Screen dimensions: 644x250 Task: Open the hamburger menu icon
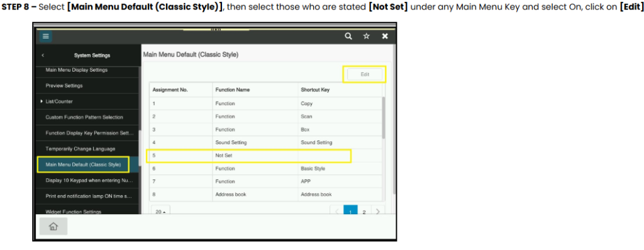pyautogui.click(x=45, y=37)
